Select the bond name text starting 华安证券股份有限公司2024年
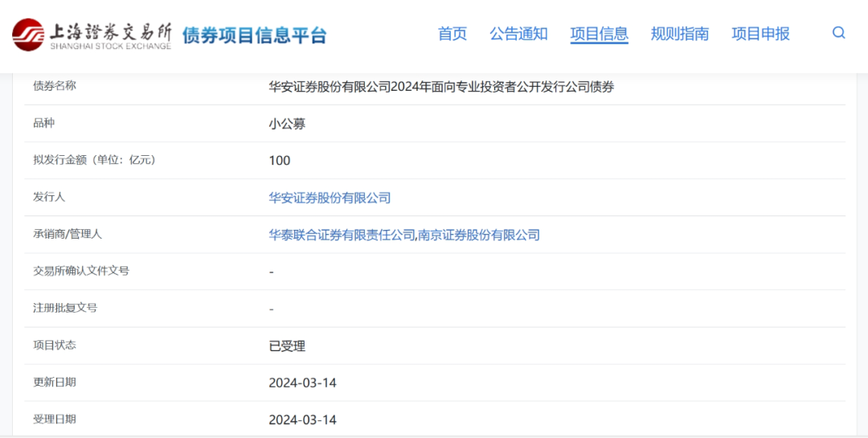Image resolution: width=868 pixels, height=438 pixels. 442,87
